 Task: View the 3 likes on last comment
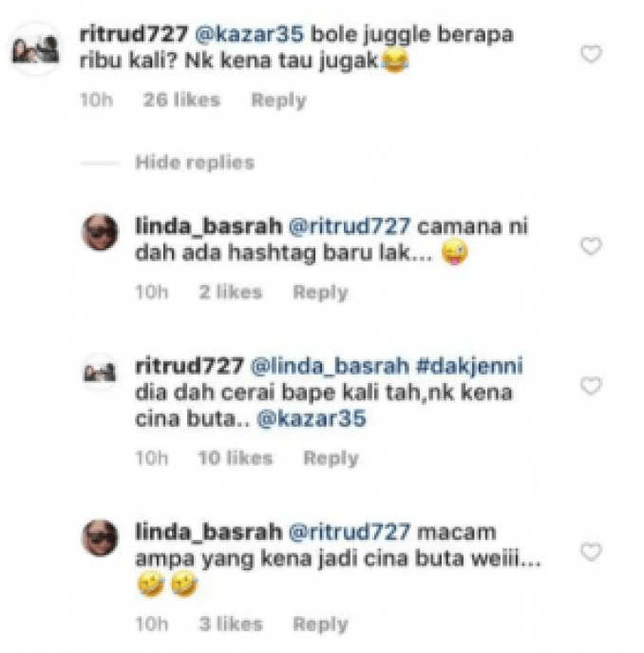(x=231, y=624)
